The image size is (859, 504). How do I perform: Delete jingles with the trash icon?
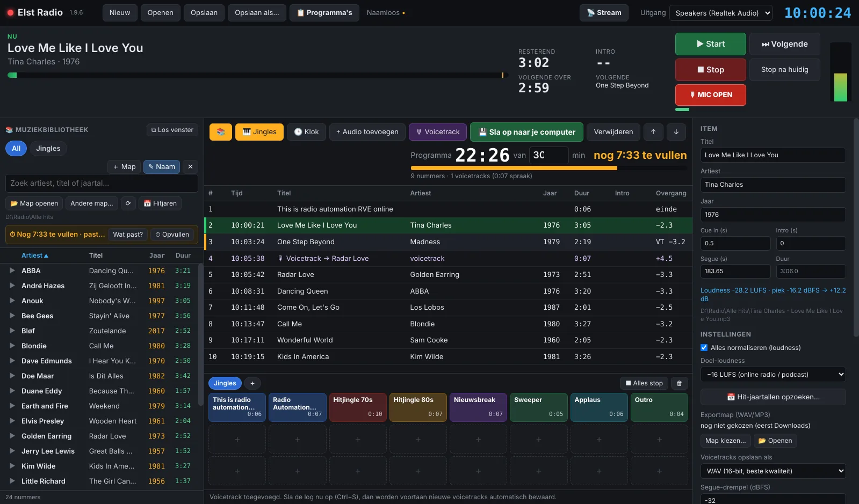click(x=679, y=383)
